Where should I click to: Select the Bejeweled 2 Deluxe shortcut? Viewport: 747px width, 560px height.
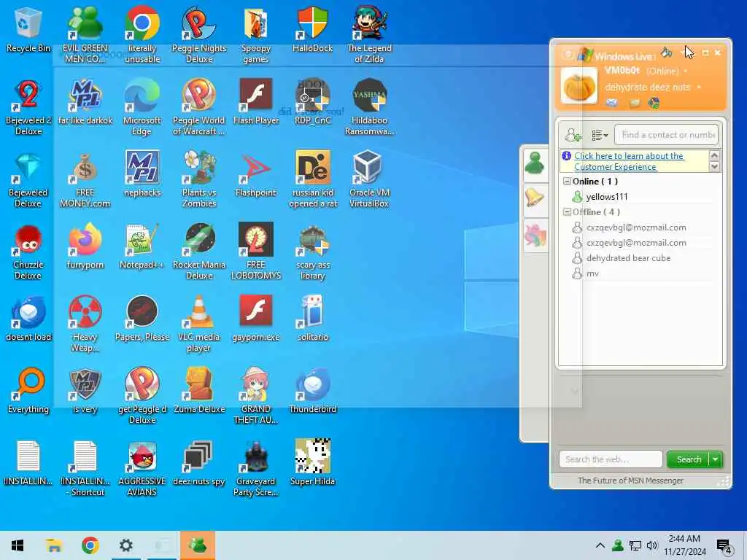[28, 107]
